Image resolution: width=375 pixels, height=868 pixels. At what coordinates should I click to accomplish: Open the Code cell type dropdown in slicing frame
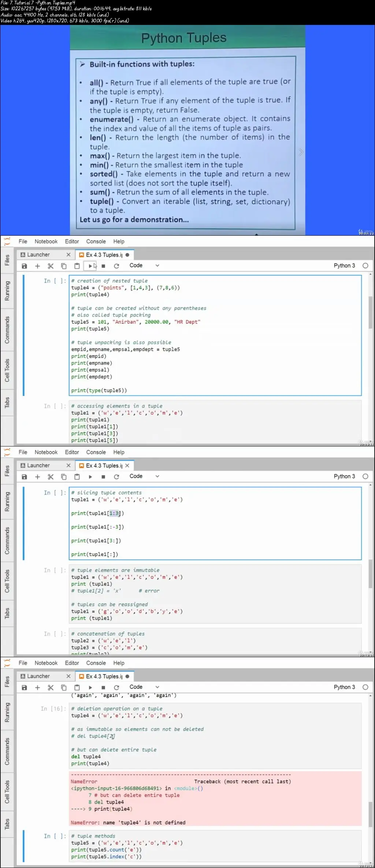coord(144,476)
